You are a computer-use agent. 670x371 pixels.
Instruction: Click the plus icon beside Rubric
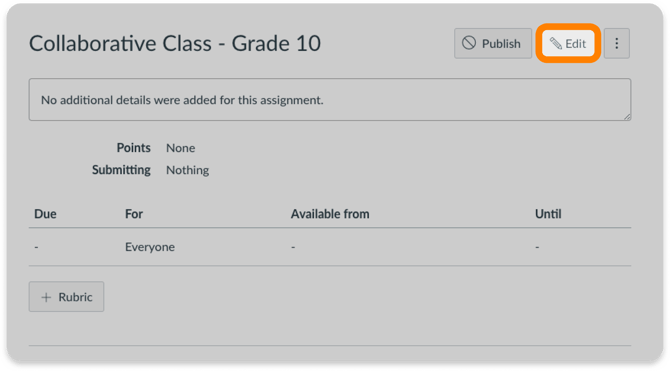pyautogui.click(x=46, y=297)
